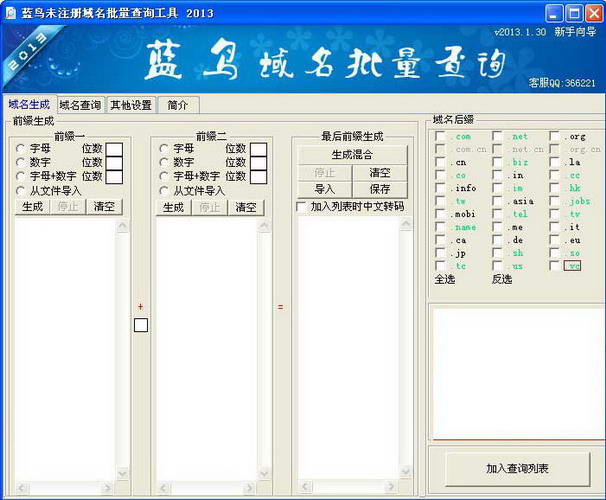Check the .in suffix
The height and width of the screenshot is (500, 606).
point(497,175)
